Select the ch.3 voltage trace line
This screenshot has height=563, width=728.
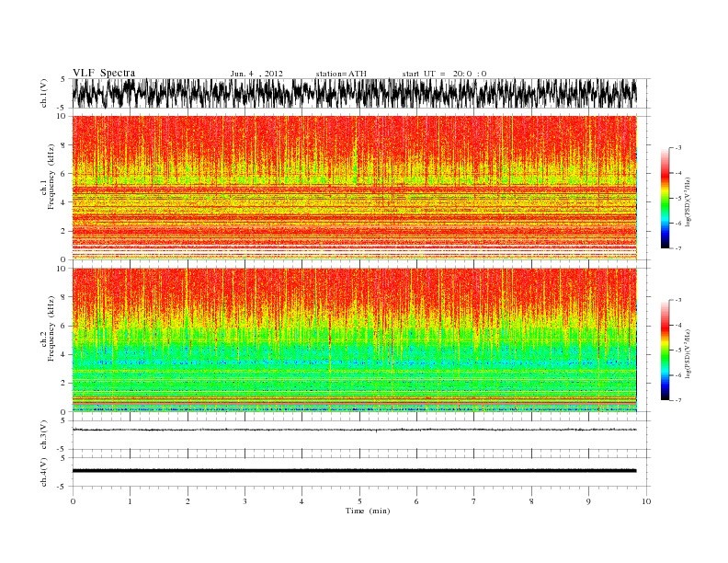354,430
